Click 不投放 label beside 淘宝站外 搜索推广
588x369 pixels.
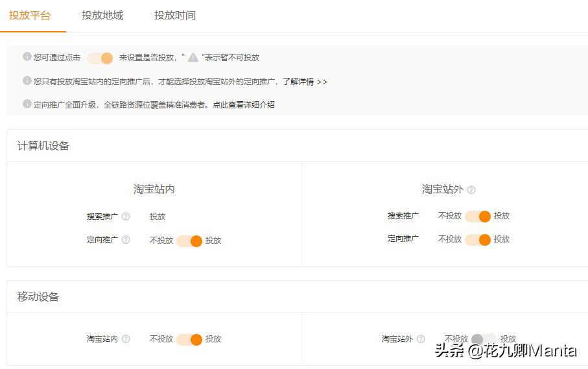pyautogui.click(x=450, y=215)
